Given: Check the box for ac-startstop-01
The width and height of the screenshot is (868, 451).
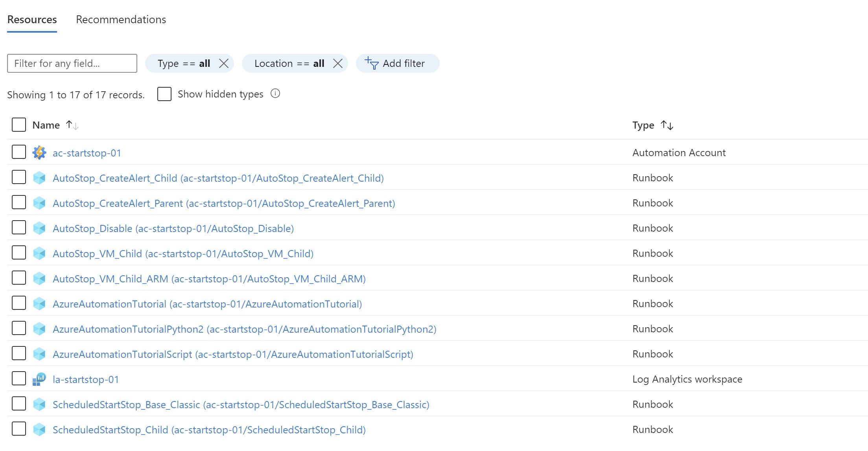Looking at the screenshot, I should pos(19,152).
